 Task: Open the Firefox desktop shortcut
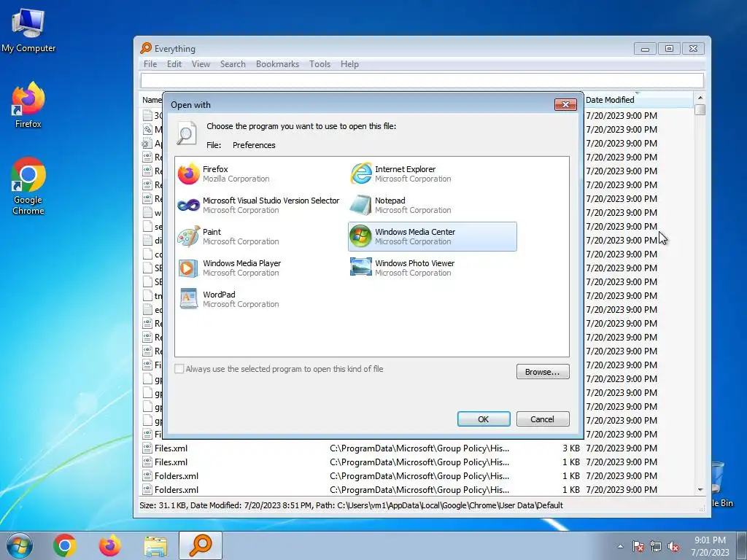pyautogui.click(x=28, y=105)
